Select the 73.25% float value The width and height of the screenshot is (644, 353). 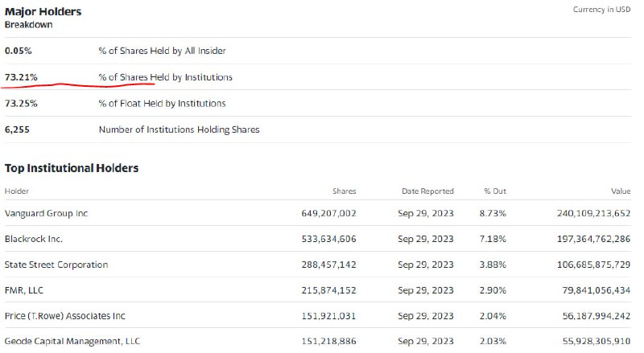[21, 104]
